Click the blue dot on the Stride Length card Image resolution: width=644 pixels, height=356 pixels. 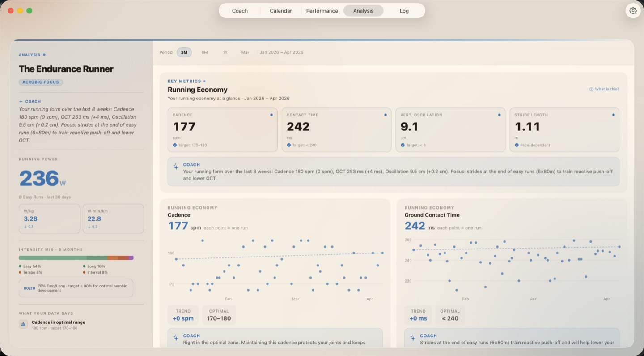(613, 115)
